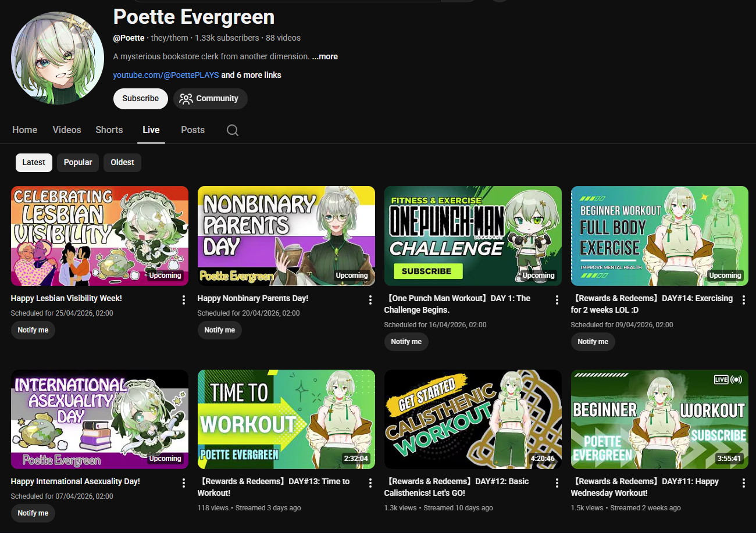Image resolution: width=756 pixels, height=533 pixels.
Task: Click '118 views • Streamed 3 days ago' text
Action: [249, 508]
